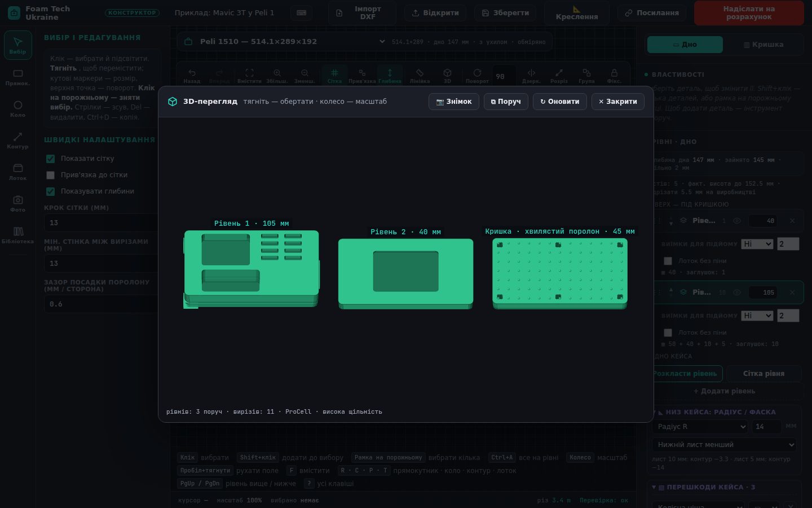
Task: Open the Нижній лист менший dropdown
Action: click(724, 445)
